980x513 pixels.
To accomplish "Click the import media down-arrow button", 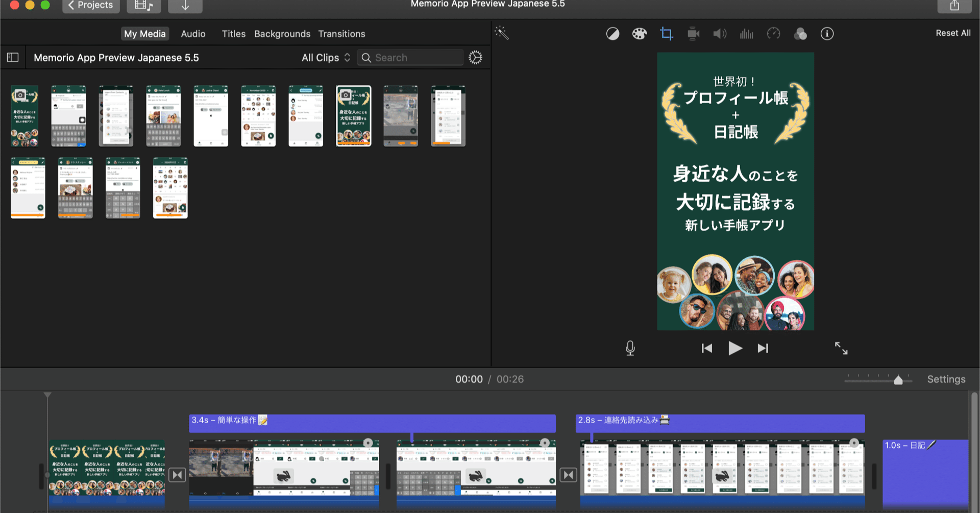I will click(x=185, y=6).
